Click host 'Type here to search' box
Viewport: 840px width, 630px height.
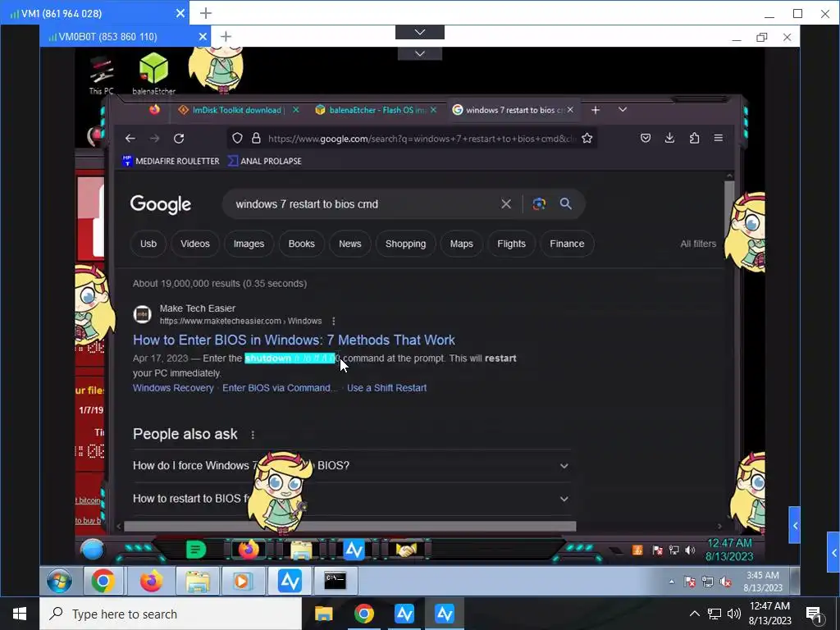[171, 614]
